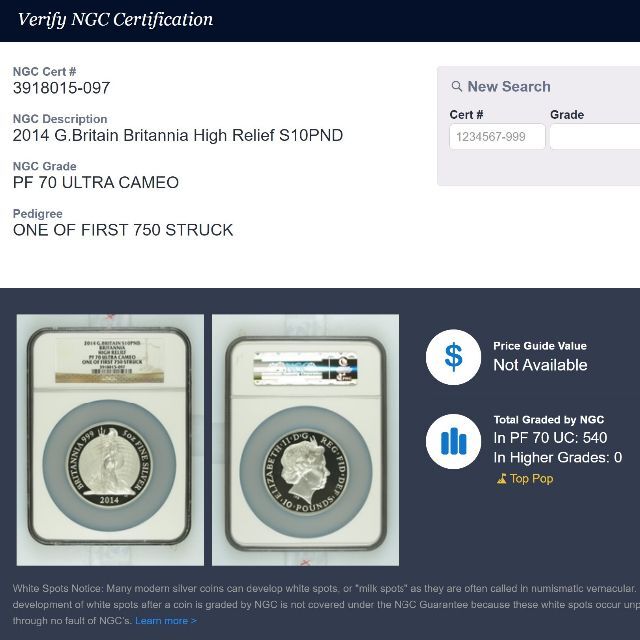This screenshot has width=640, height=640.
Task: Click the NGC Description label
Action: click(x=60, y=119)
